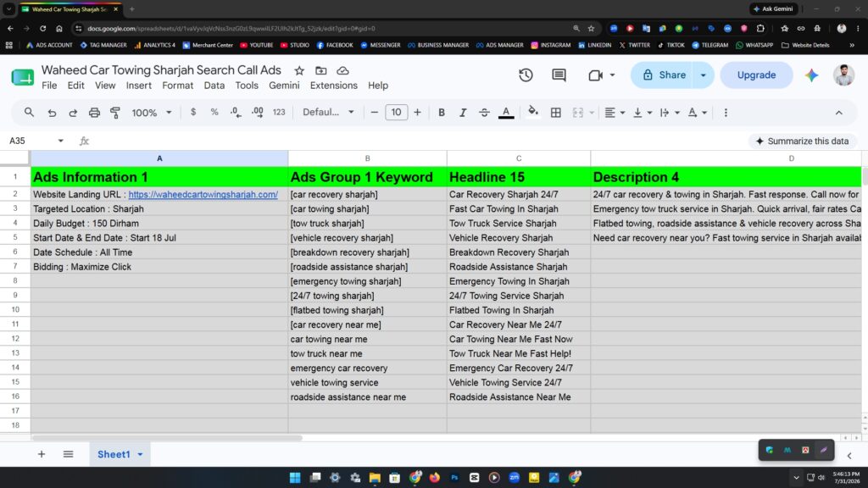Toggle italic formatting

[x=463, y=113]
